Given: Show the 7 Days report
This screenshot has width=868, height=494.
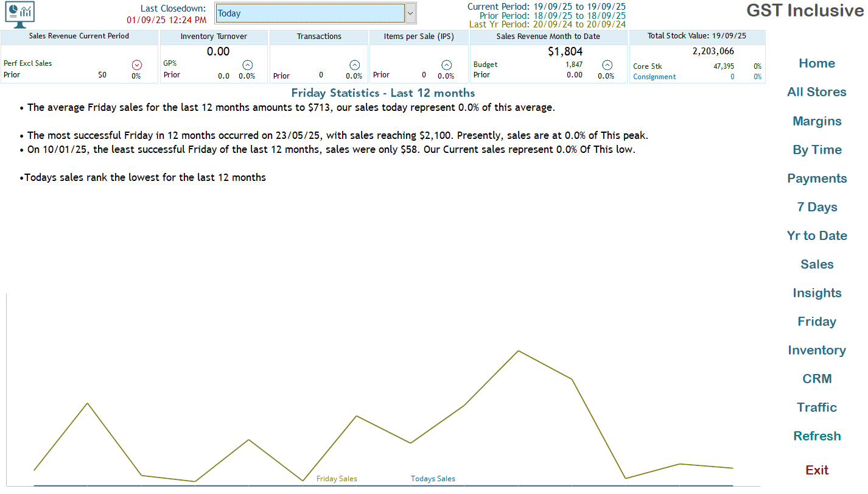Looking at the screenshot, I should (816, 207).
